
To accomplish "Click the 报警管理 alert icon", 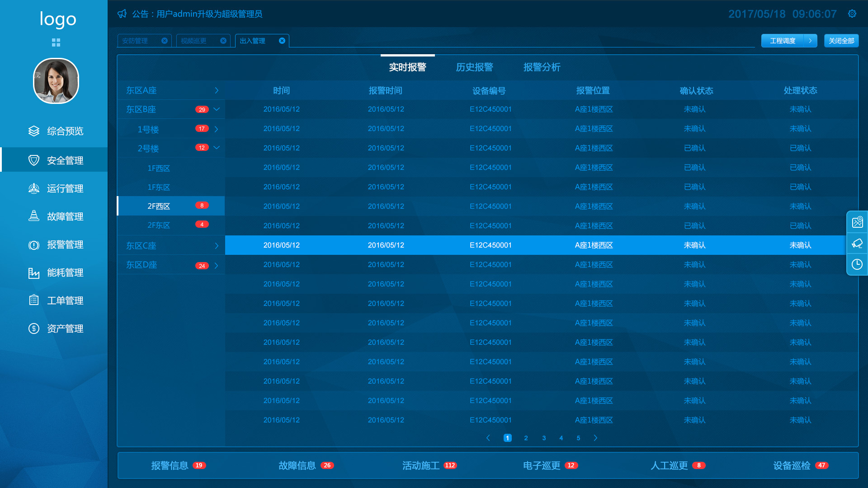I will [34, 244].
